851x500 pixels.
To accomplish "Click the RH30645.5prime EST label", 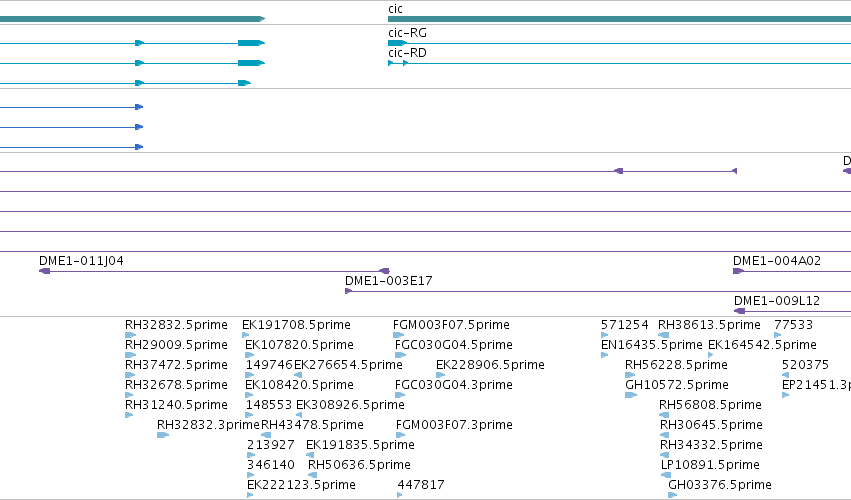I will pyautogui.click(x=712, y=425).
